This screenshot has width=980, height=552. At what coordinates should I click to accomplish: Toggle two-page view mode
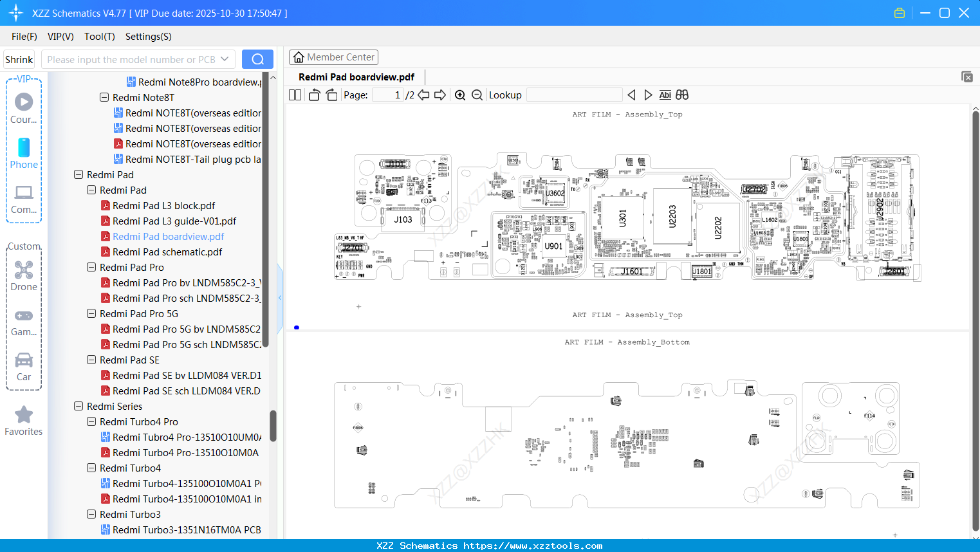point(294,95)
